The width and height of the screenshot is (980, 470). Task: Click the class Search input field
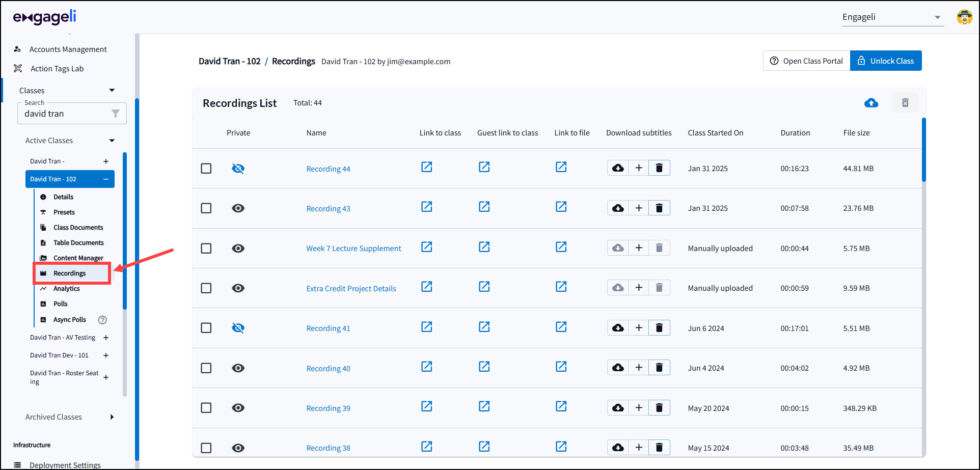coord(65,114)
